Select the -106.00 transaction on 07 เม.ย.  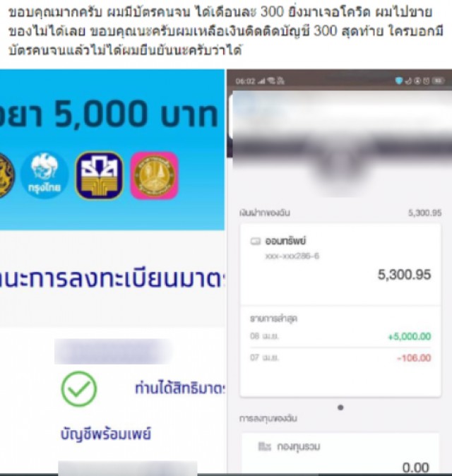pyautogui.click(x=340, y=358)
